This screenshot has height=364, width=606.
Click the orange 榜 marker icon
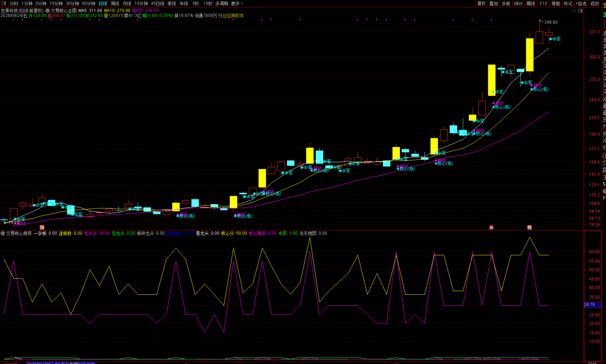[530, 227]
